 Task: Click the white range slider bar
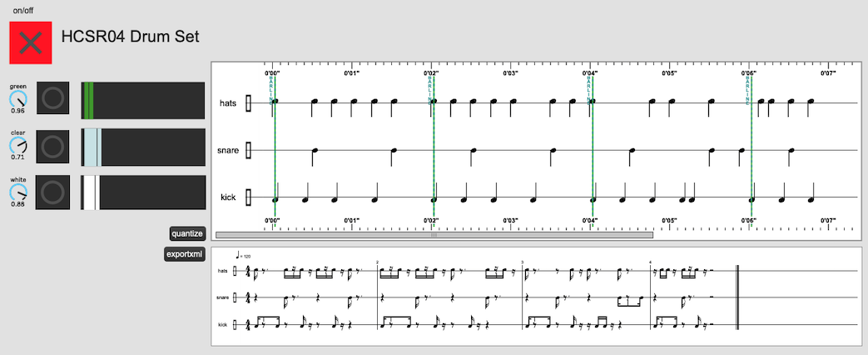(143, 192)
